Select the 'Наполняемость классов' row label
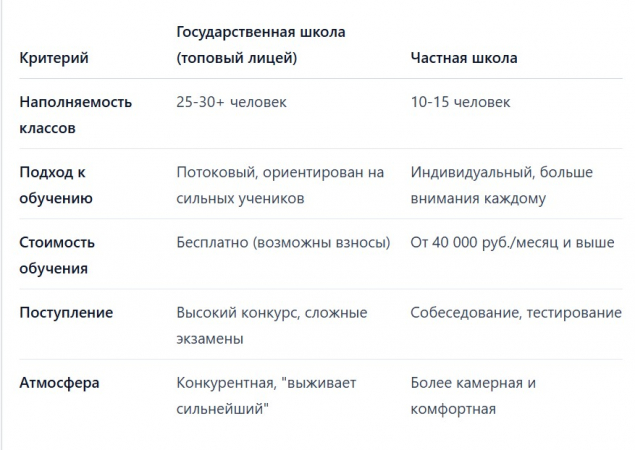 [76, 115]
